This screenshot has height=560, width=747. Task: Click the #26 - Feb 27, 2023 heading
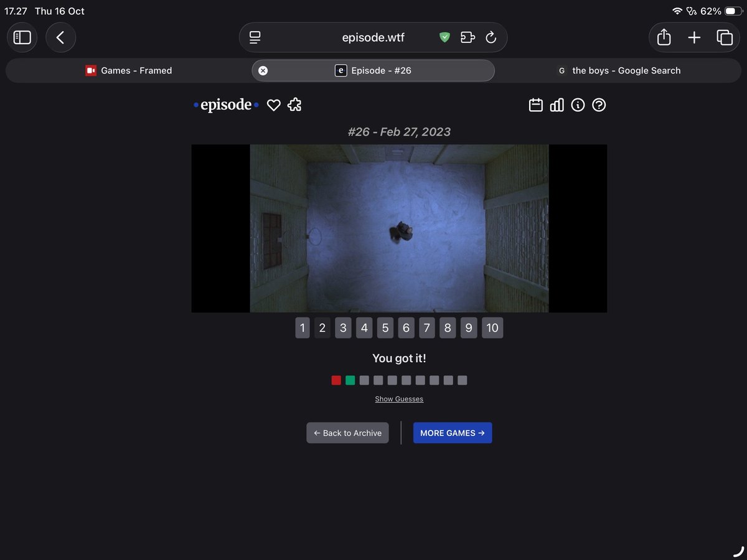tap(399, 132)
